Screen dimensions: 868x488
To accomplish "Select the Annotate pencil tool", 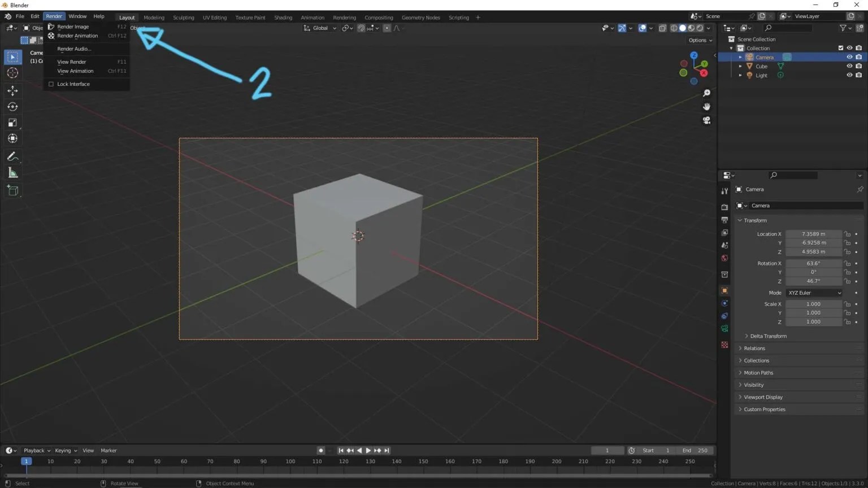I will click(x=12, y=156).
